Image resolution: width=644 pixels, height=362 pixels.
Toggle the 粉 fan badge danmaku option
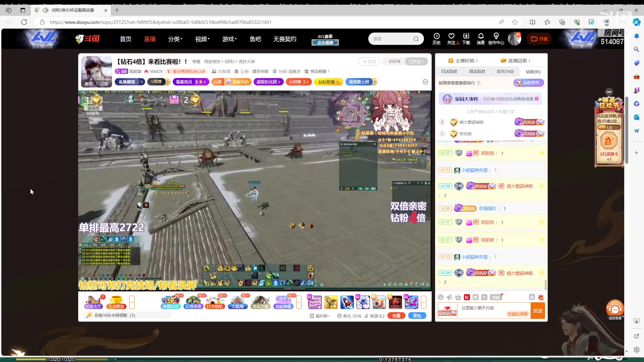[467, 297]
